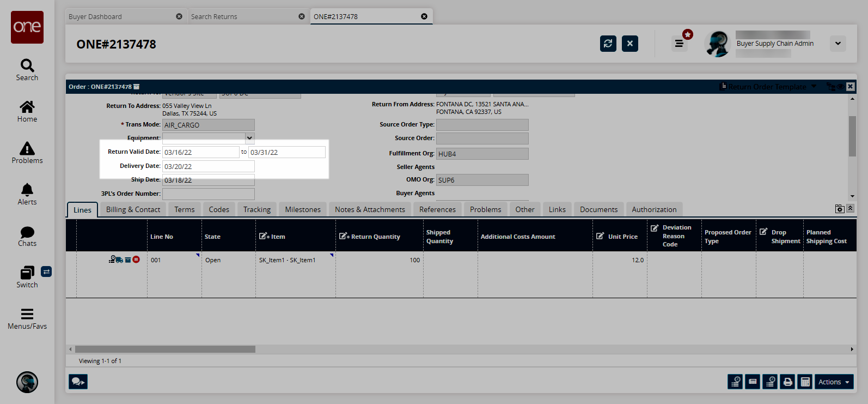
Task: Toggle the hamburger menu with notification badge
Action: [679, 44]
